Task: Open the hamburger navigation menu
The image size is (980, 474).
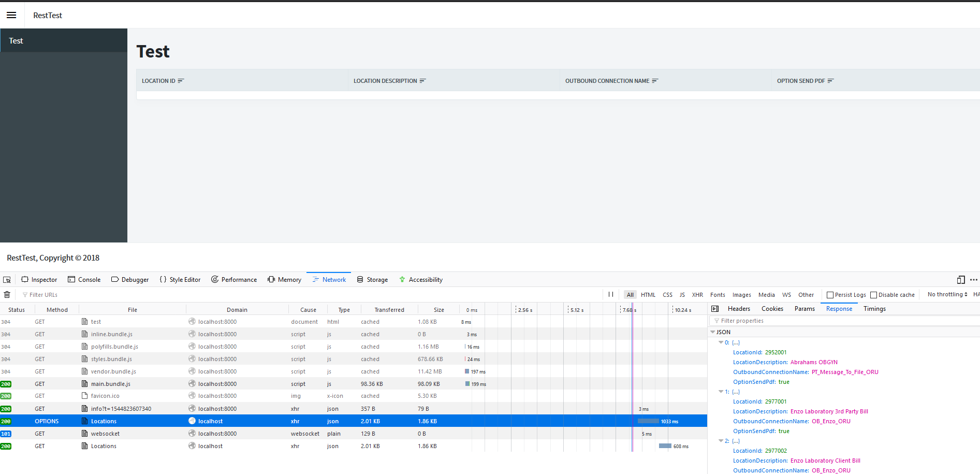Action: [x=11, y=16]
